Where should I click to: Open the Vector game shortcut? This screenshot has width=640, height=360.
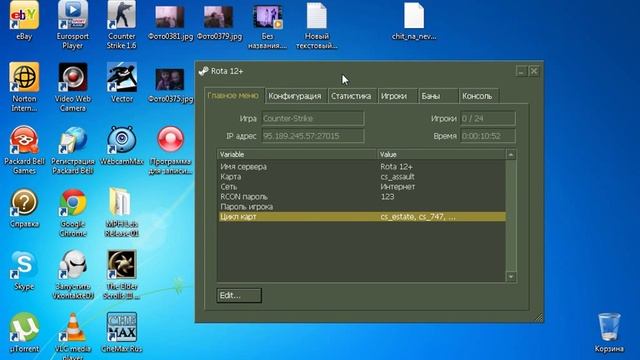(122, 82)
